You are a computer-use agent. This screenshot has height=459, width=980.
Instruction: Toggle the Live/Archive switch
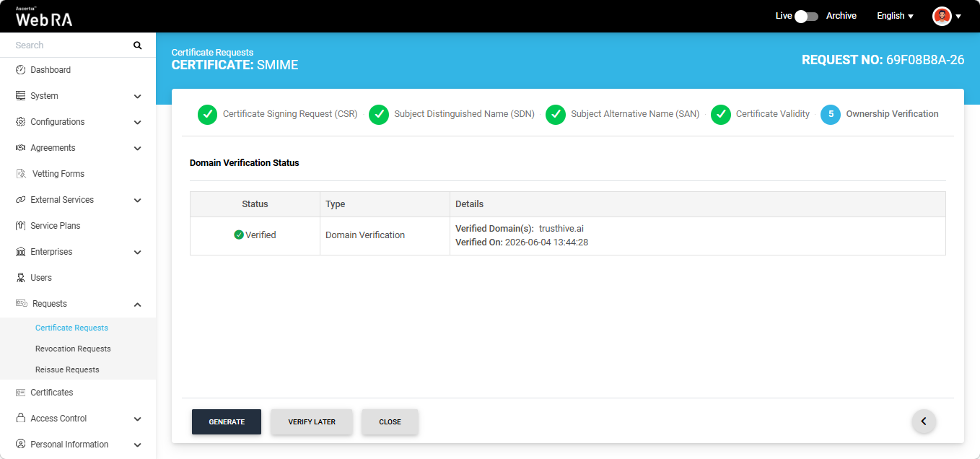(805, 16)
